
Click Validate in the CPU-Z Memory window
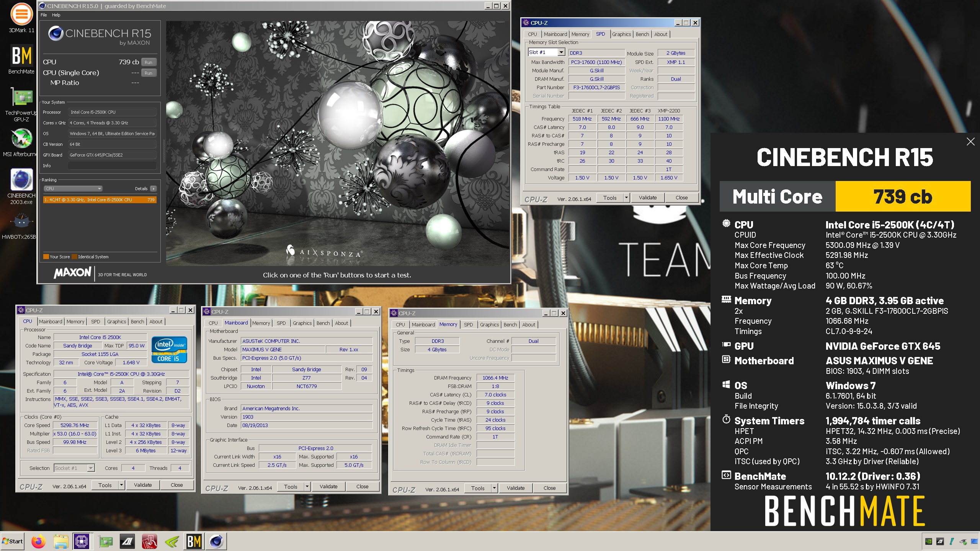[x=516, y=488]
